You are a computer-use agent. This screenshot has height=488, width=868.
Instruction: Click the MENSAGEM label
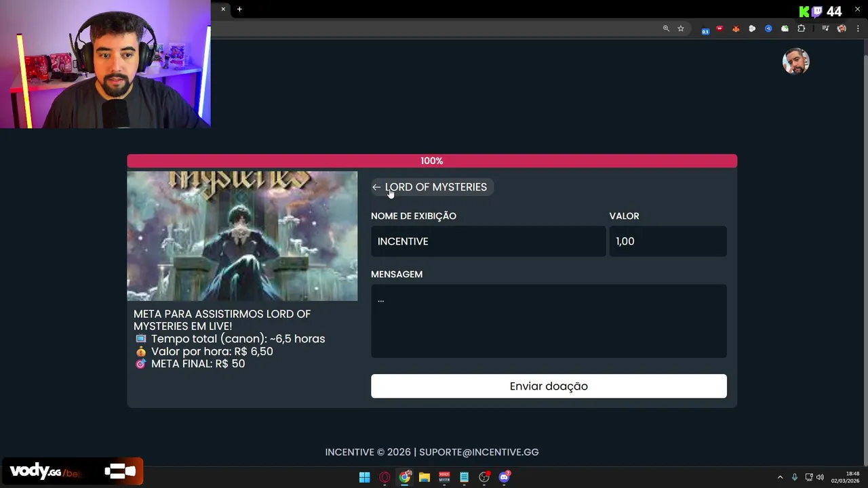coord(397,274)
